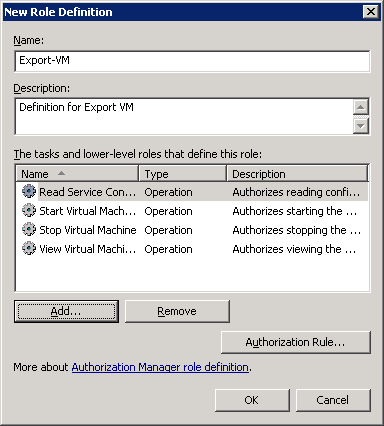Click the gear icon beside View Virtual Machi...

point(29,248)
